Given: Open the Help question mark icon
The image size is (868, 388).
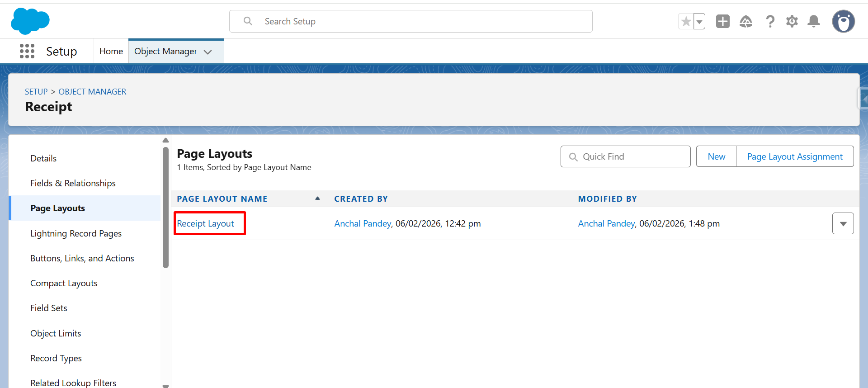Looking at the screenshot, I should (770, 21).
